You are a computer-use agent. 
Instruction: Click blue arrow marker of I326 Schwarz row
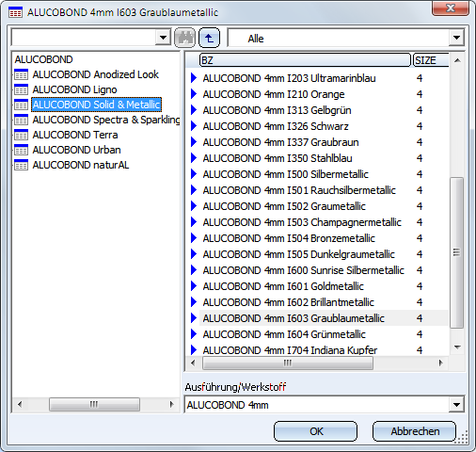coord(194,126)
